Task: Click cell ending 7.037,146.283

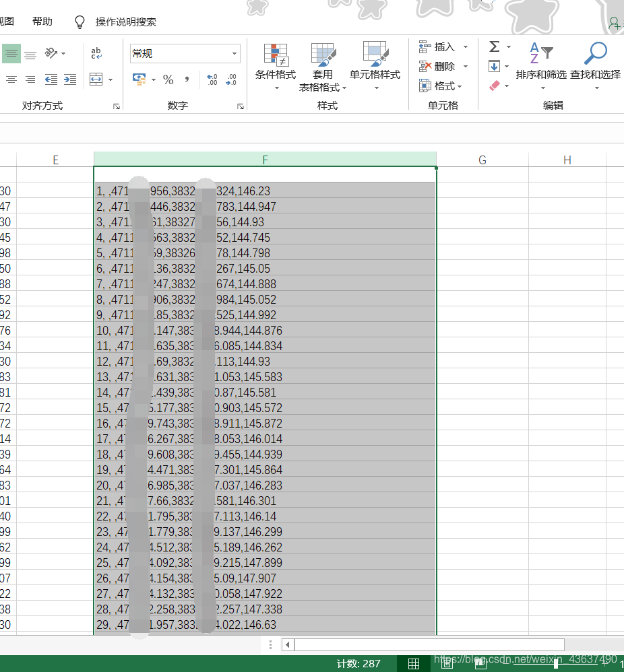Action: tap(265, 485)
